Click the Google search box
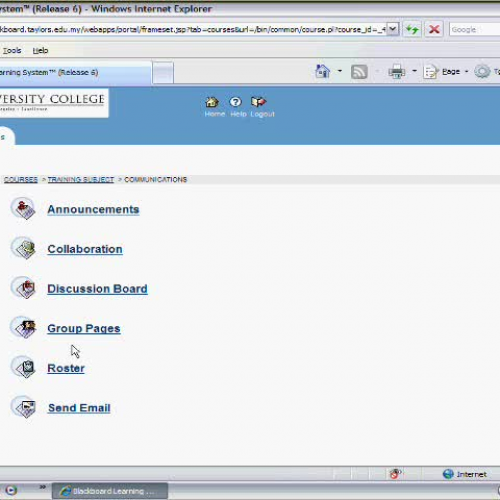 click(x=475, y=30)
